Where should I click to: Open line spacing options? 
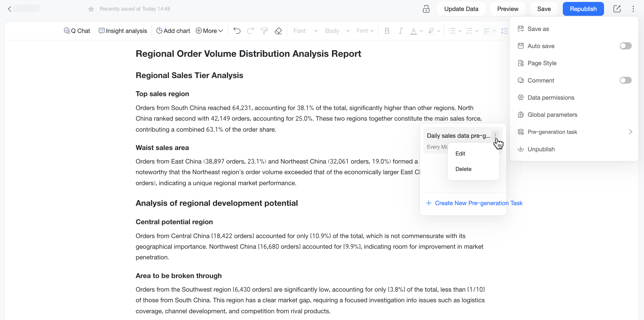(x=504, y=31)
